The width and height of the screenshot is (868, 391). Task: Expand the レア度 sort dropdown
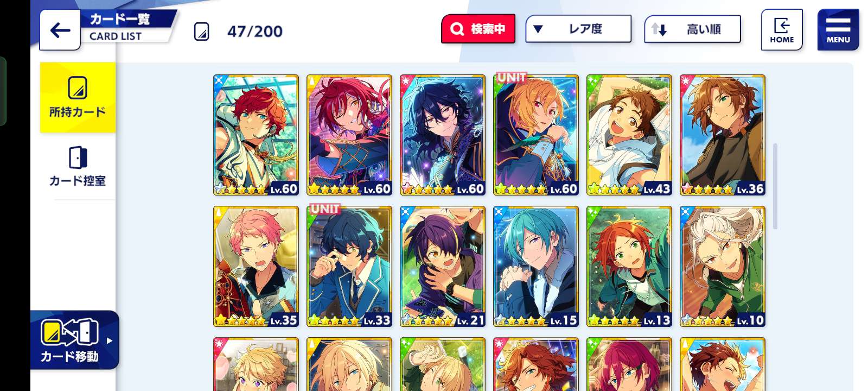[x=578, y=29]
